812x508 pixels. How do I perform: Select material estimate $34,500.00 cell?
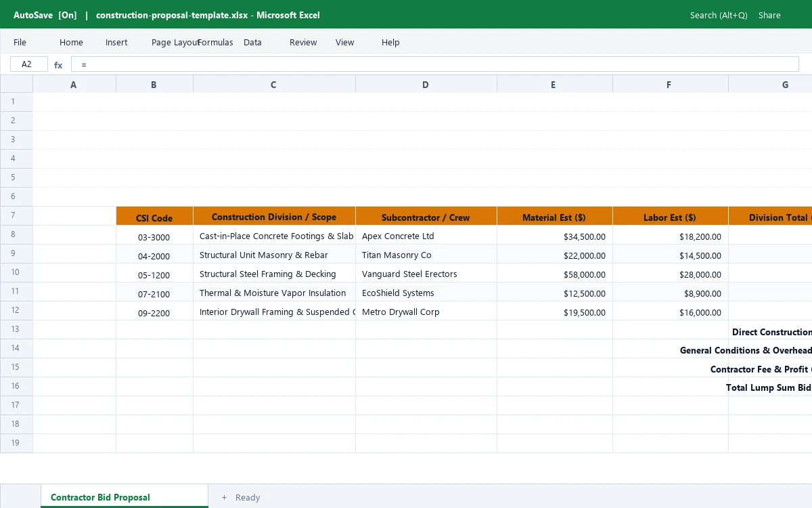555,235
